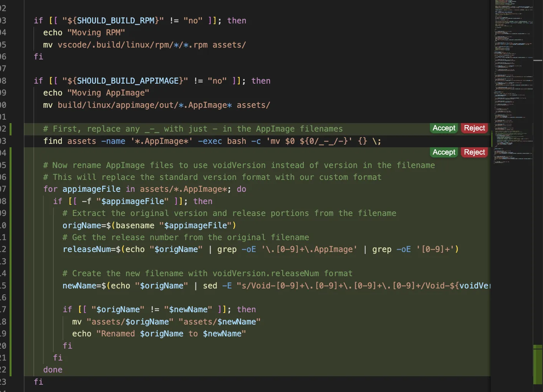Click the code minimap preview
Screen dimensions: 543x392
pyautogui.click(x=513, y=77)
